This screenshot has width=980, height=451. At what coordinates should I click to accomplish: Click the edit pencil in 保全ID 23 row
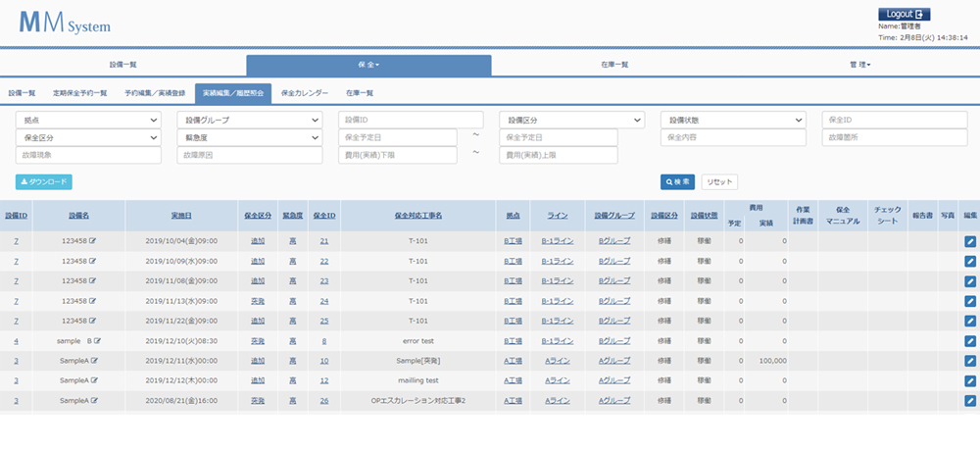click(969, 281)
